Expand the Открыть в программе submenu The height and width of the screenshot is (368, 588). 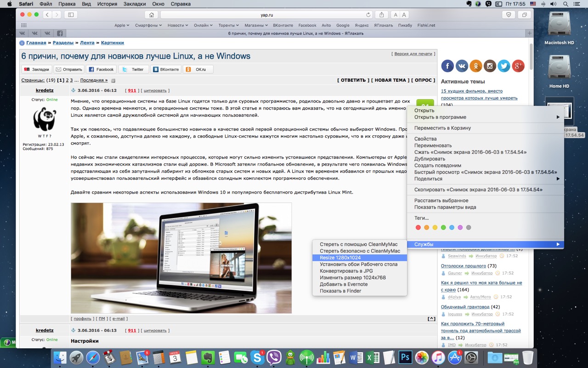pos(486,117)
